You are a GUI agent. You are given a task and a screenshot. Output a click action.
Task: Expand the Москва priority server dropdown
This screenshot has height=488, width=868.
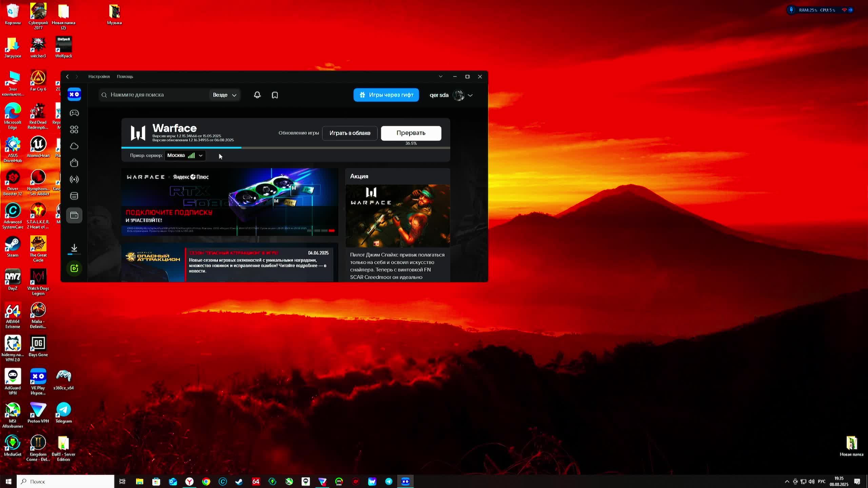coord(185,156)
